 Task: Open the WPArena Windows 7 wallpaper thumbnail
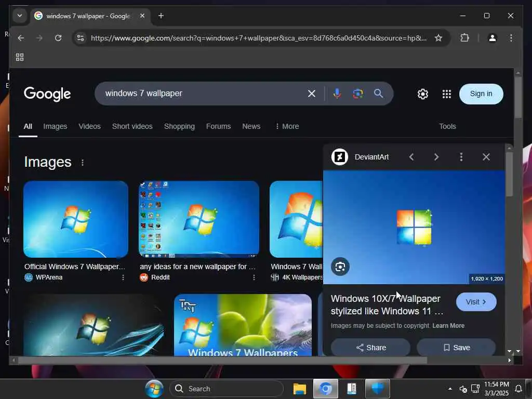click(76, 219)
